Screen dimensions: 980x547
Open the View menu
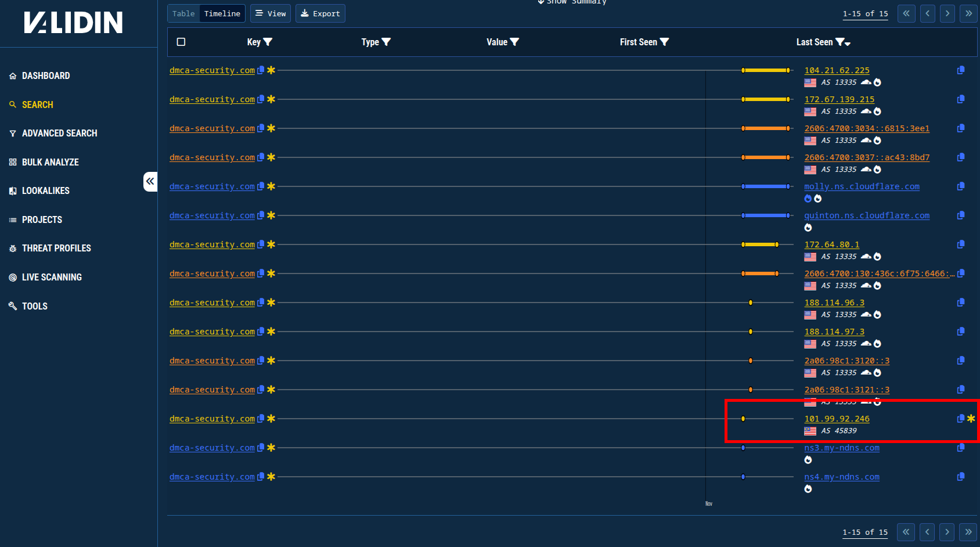pyautogui.click(x=270, y=13)
